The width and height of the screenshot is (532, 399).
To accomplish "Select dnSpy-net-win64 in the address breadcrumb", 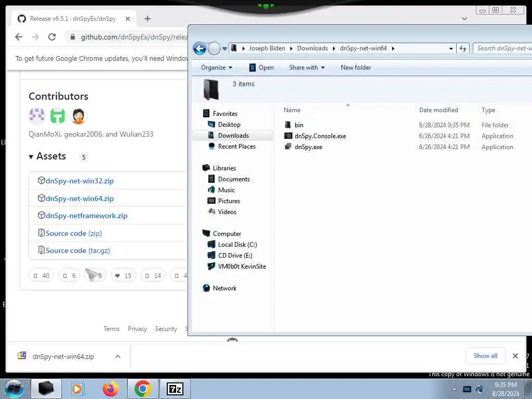I will coord(363,48).
